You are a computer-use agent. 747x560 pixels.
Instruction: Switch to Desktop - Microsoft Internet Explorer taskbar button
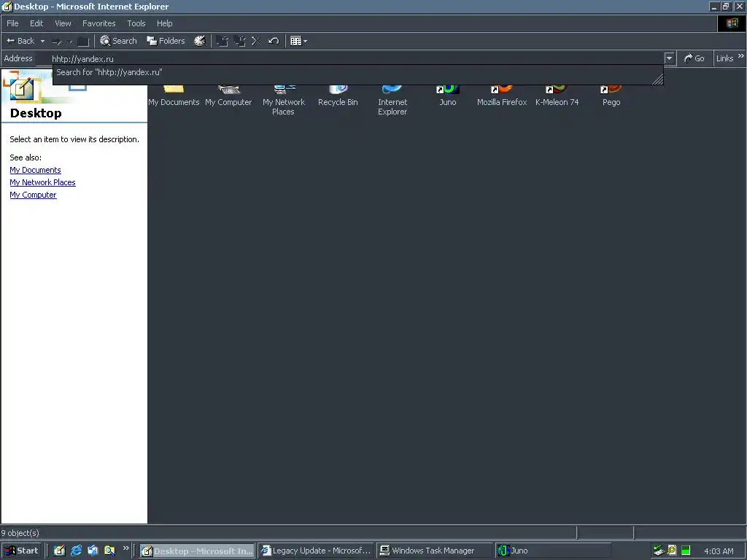tap(197, 551)
